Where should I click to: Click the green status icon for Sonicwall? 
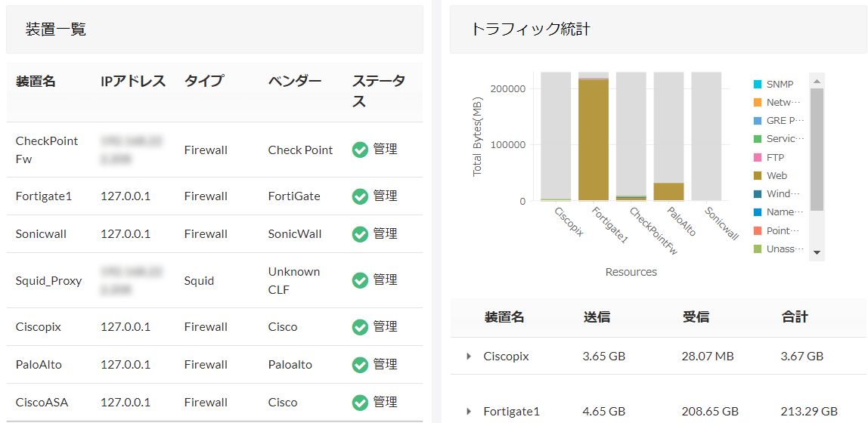(360, 234)
